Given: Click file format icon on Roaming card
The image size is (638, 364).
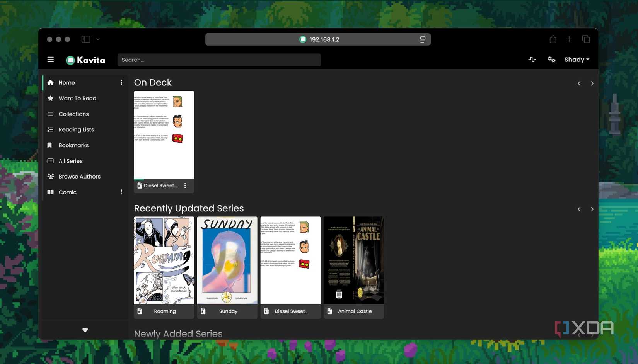Looking at the screenshot, I should 140,311.
